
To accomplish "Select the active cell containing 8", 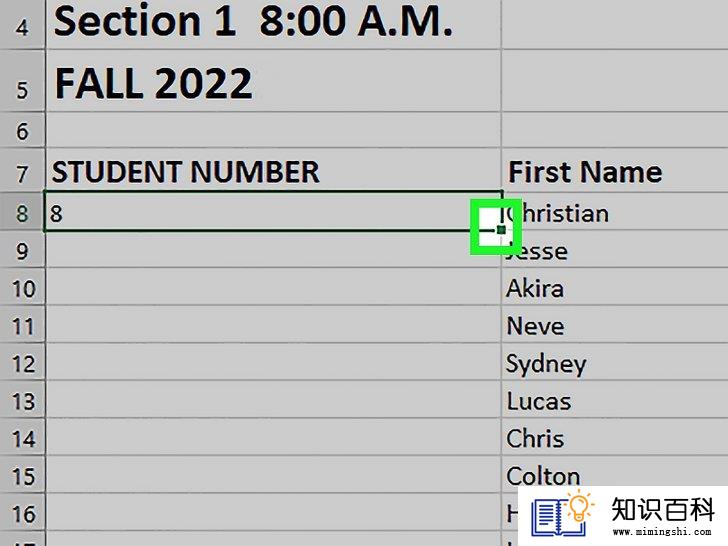I will point(273,211).
